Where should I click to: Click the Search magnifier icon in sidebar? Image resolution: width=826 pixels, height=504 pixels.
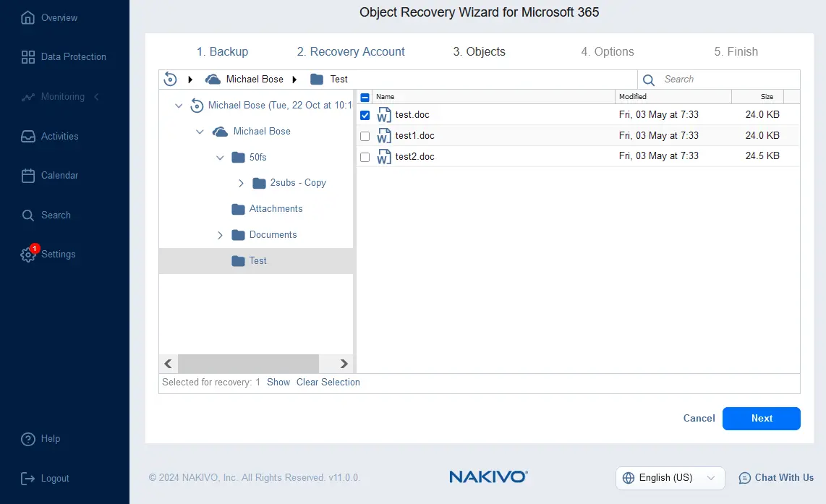tap(28, 215)
